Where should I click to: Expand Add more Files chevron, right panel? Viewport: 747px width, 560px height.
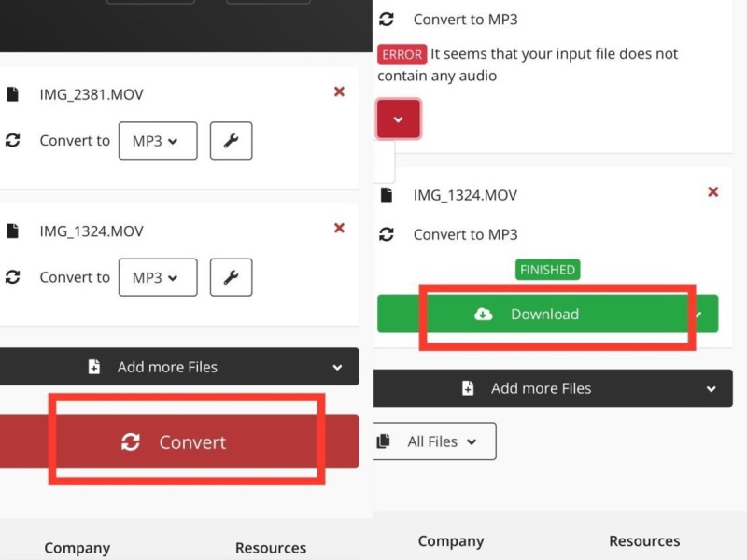(712, 389)
